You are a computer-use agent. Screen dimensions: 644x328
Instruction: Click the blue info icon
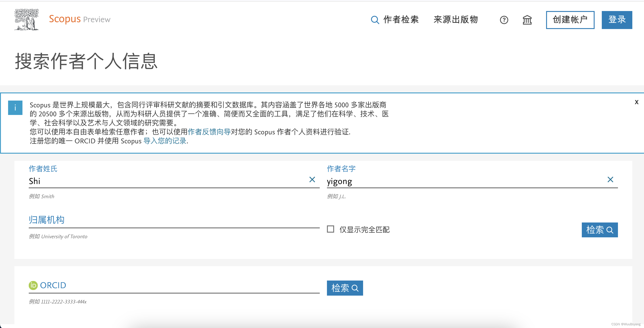tap(15, 108)
